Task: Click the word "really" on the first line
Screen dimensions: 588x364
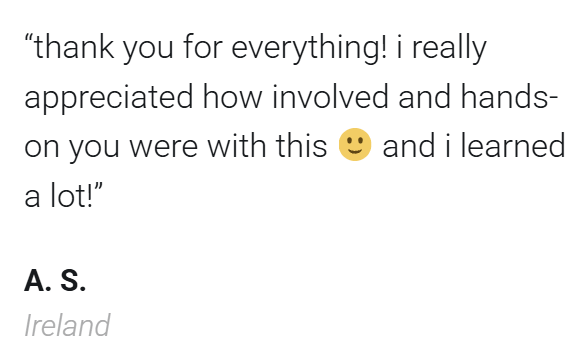Action: tap(449, 48)
